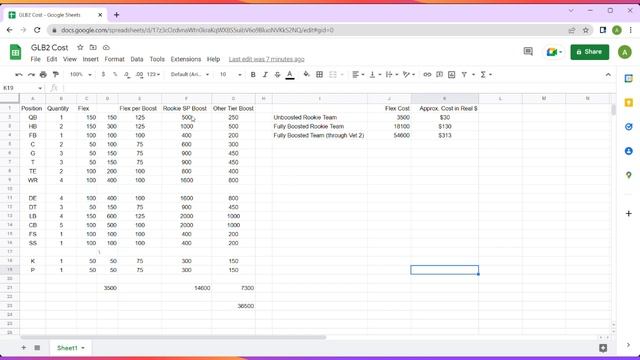This screenshot has height=360, width=640.
Task: Open the Tools menu
Action: click(157, 59)
